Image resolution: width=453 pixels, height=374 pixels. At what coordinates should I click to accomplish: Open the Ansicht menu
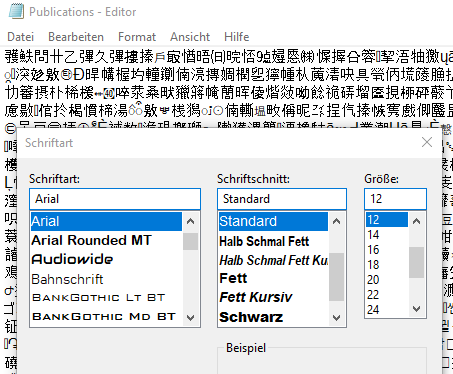[x=190, y=37]
